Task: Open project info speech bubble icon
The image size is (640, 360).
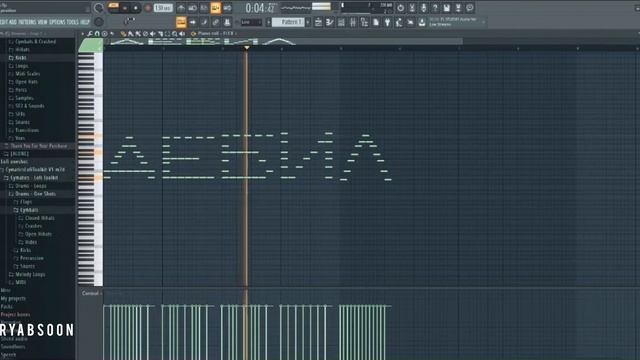Action: 470,8
